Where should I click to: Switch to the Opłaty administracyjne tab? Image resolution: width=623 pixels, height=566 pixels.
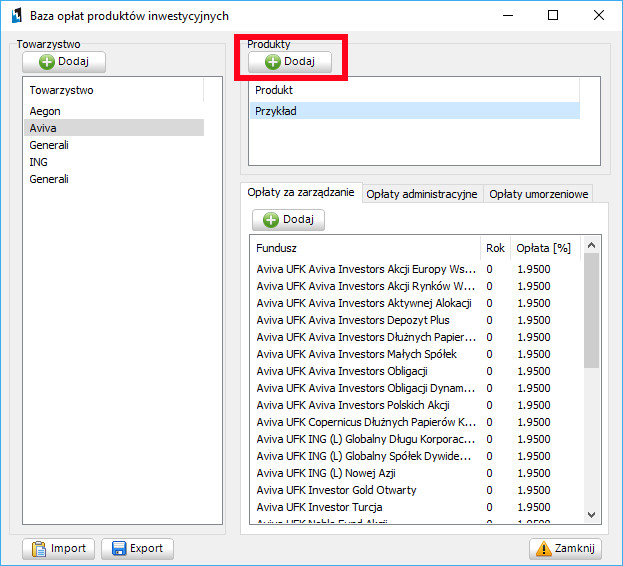coord(421,194)
